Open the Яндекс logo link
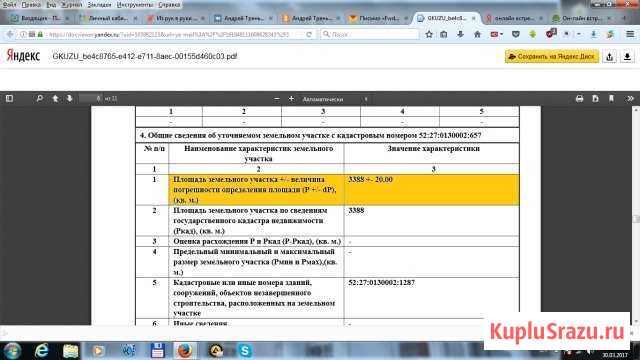Image resolution: width=640 pixels, height=360 pixels. [23, 56]
